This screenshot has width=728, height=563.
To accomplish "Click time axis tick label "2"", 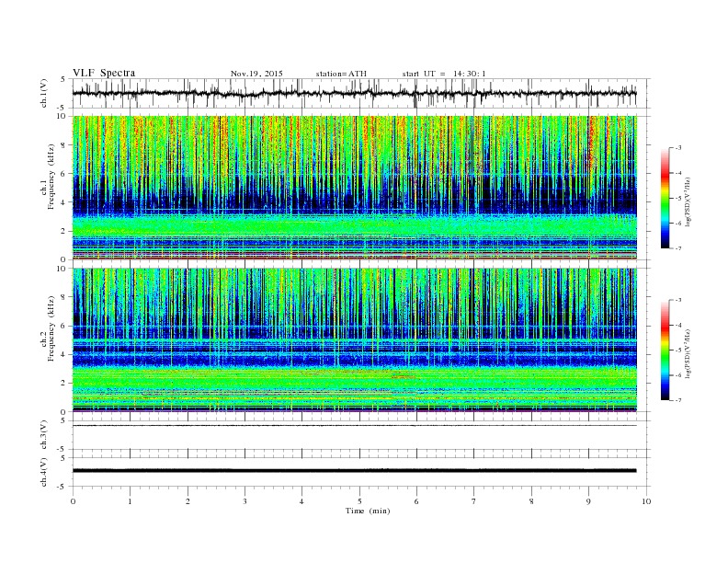I will (188, 501).
